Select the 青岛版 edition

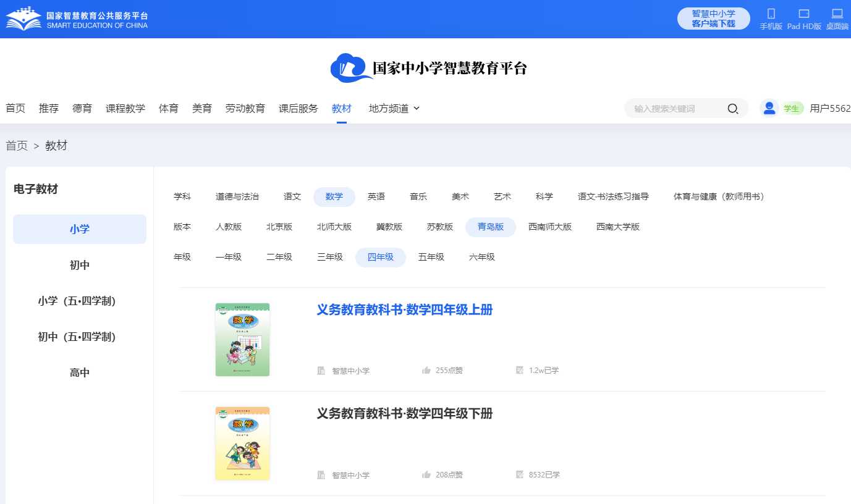pyautogui.click(x=491, y=227)
